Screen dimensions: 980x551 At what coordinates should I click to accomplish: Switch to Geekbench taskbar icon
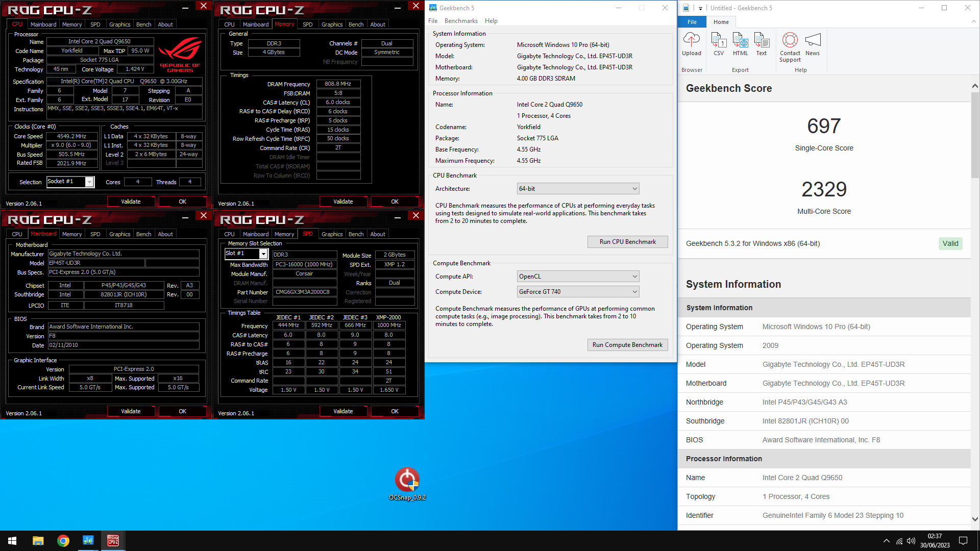88,541
